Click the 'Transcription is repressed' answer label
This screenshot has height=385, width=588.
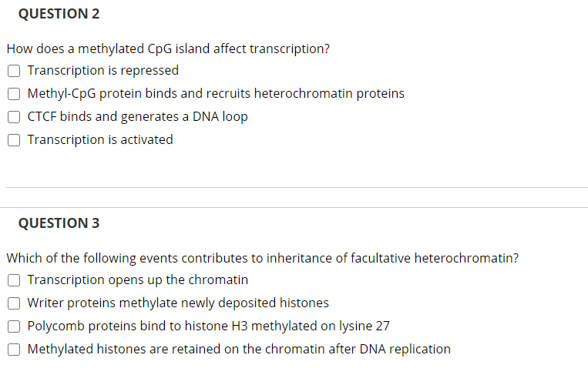103,70
